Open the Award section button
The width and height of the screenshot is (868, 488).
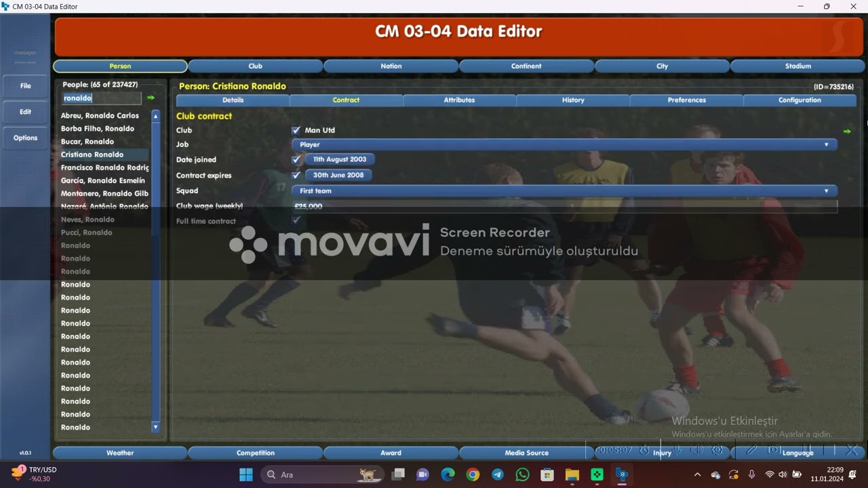tap(391, 453)
